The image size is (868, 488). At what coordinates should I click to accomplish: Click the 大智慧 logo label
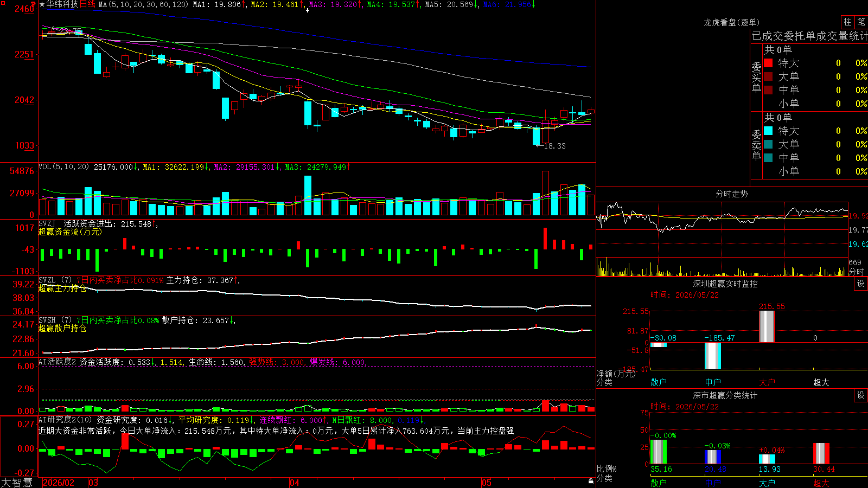[x=16, y=483]
